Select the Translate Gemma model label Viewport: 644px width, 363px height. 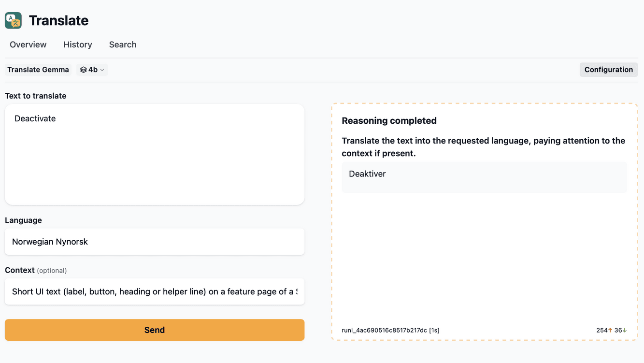[x=38, y=70]
